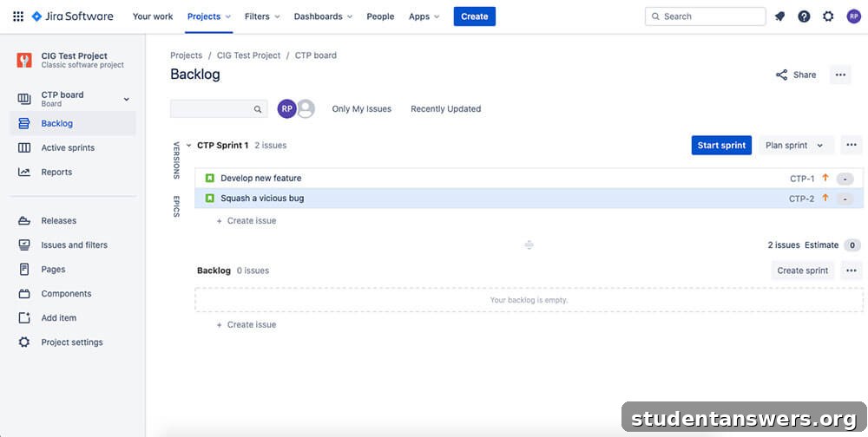Collapse the CTP Sprint 1 section
868x437 pixels.
point(188,146)
